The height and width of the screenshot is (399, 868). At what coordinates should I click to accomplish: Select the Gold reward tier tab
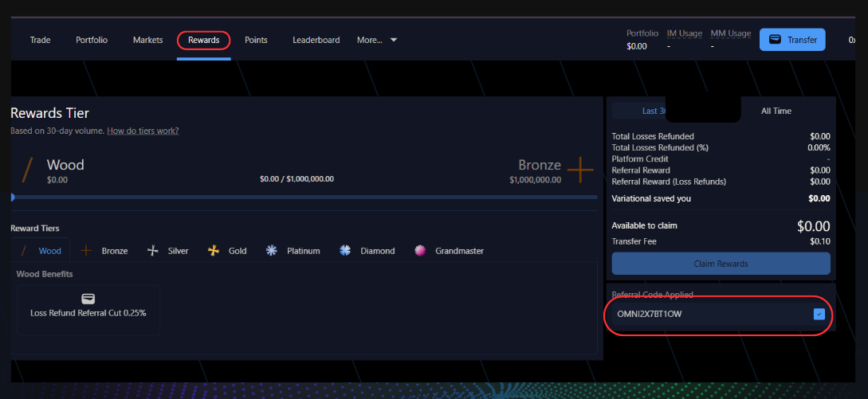point(227,251)
